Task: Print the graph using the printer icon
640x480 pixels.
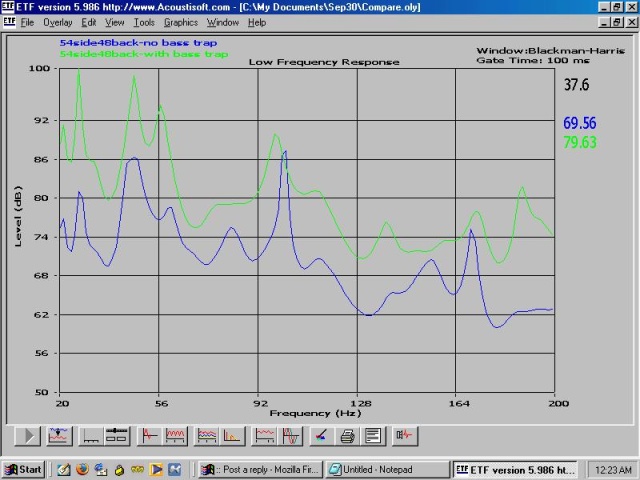Action: tap(347, 436)
